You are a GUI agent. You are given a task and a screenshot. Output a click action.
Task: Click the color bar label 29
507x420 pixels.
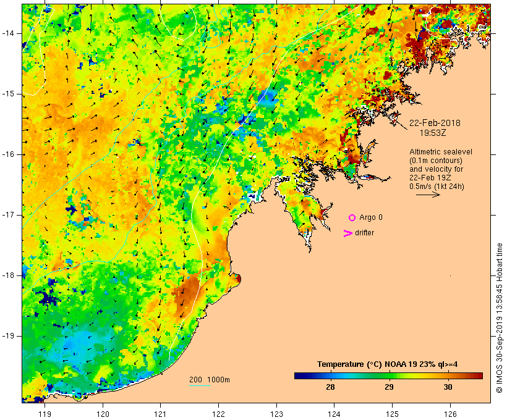[389, 387]
